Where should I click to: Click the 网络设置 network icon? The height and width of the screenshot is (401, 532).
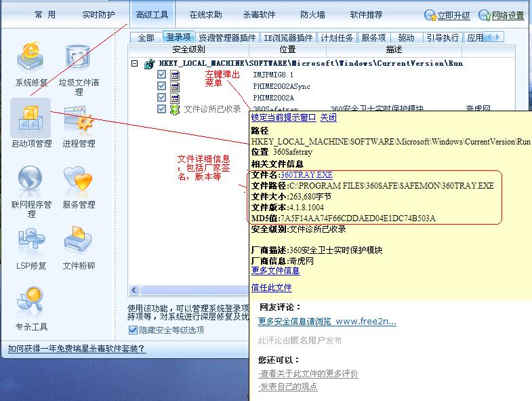point(485,16)
